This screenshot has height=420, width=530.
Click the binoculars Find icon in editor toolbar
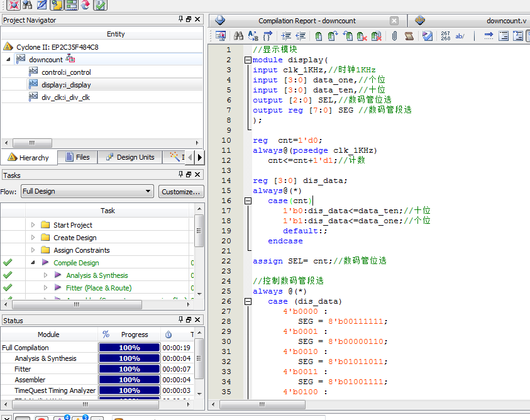(x=238, y=36)
